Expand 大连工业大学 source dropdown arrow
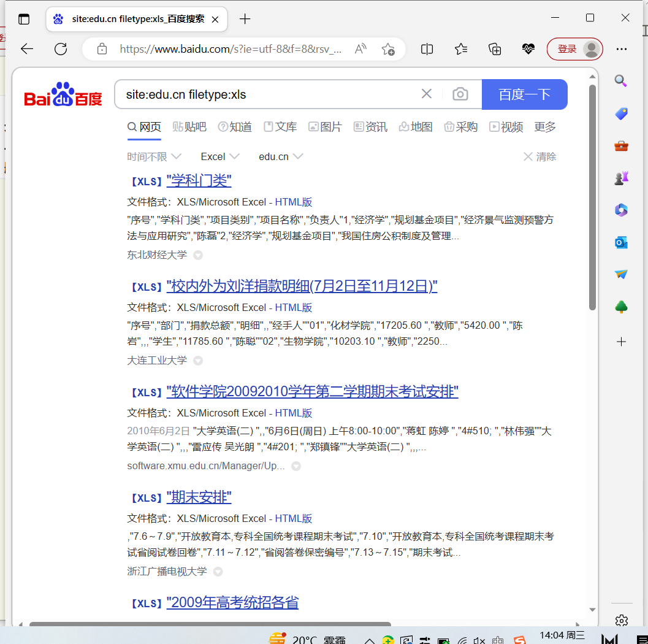 click(x=198, y=361)
